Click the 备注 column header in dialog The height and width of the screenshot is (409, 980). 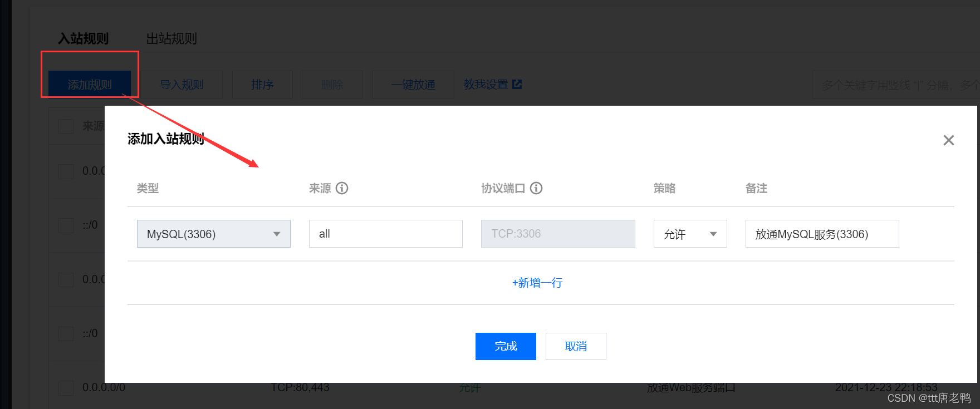pyautogui.click(x=756, y=188)
